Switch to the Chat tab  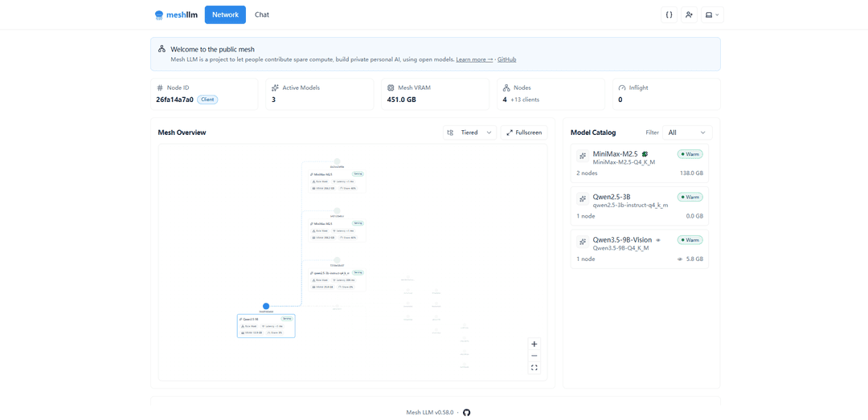pyautogui.click(x=262, y=14)
